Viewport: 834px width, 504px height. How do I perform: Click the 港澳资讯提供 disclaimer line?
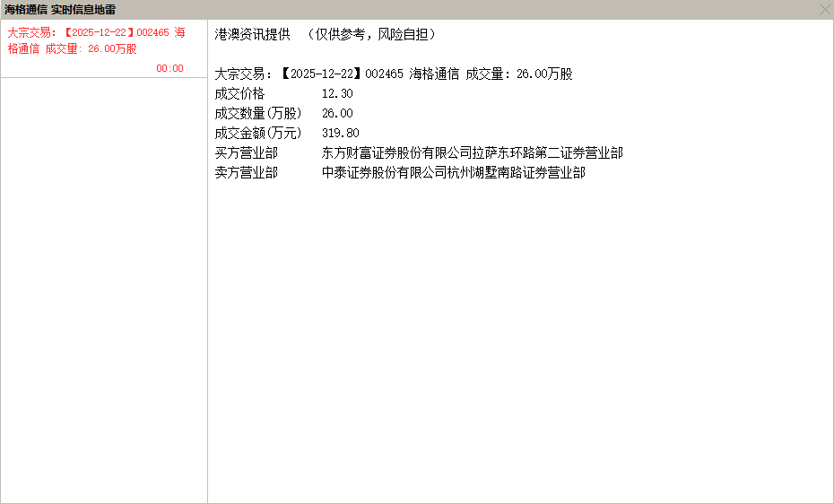pos(326,35)
